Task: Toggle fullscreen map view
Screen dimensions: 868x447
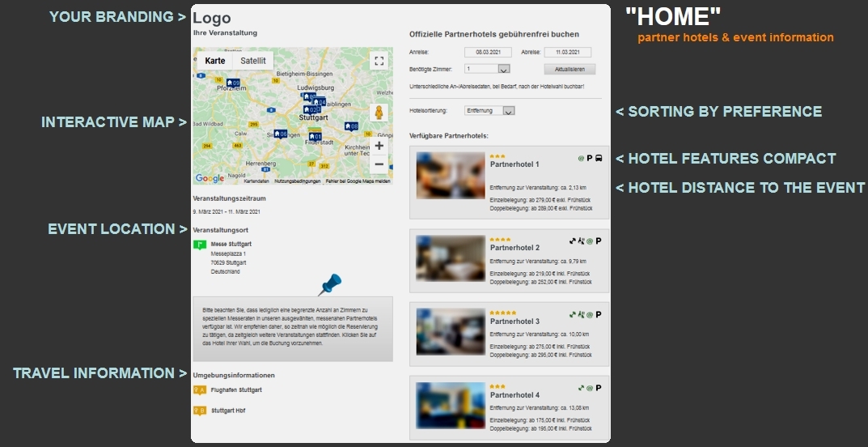Action: point(379,61)
